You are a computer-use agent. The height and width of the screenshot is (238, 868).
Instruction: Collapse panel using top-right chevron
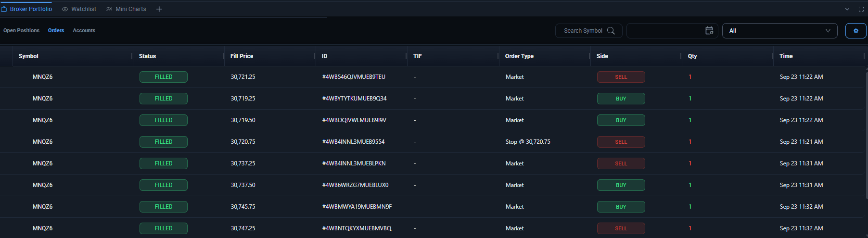pyautogui.click(x=847, y=9)
